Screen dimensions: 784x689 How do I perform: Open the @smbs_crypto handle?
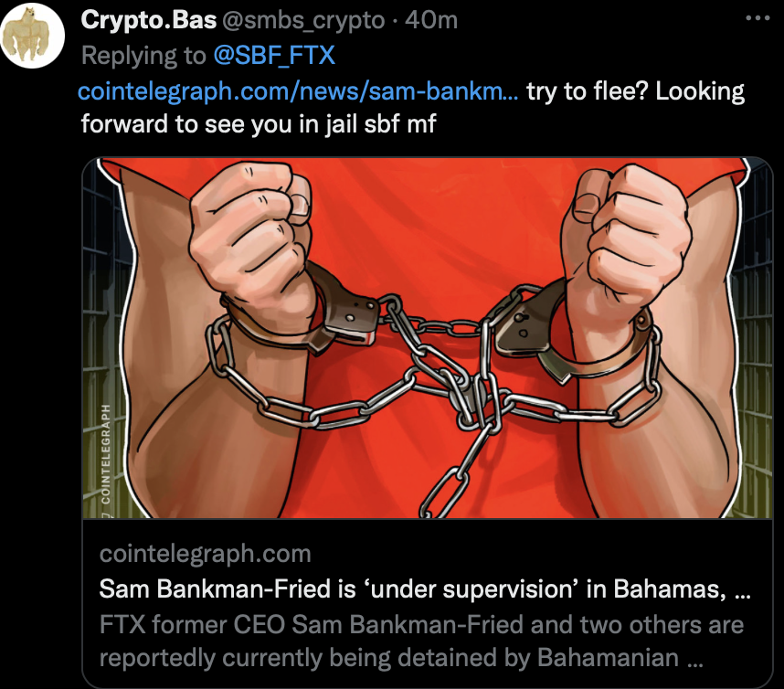(298, 20)
